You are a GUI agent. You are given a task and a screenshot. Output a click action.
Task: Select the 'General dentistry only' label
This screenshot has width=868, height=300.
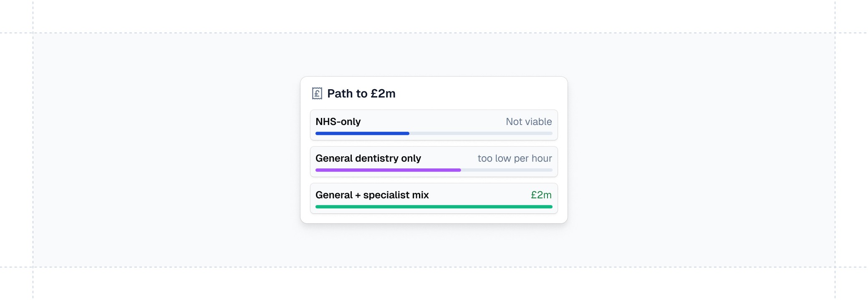pos(368,158)
